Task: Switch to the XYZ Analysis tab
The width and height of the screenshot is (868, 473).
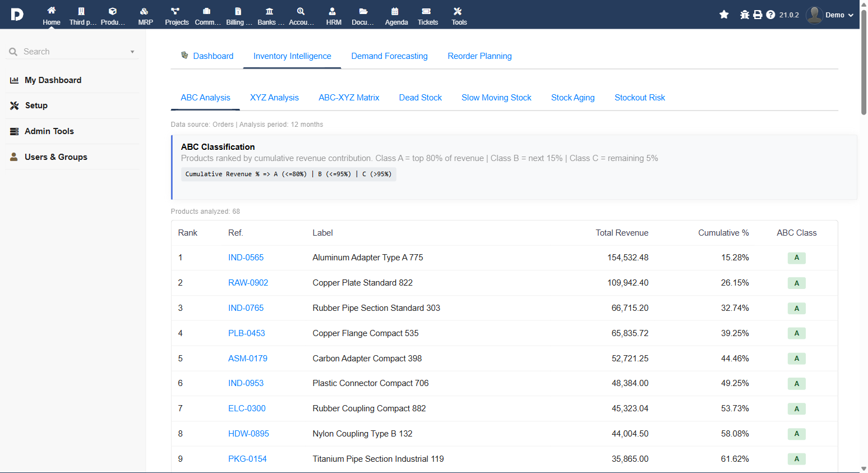Action: tap(274, 98)
